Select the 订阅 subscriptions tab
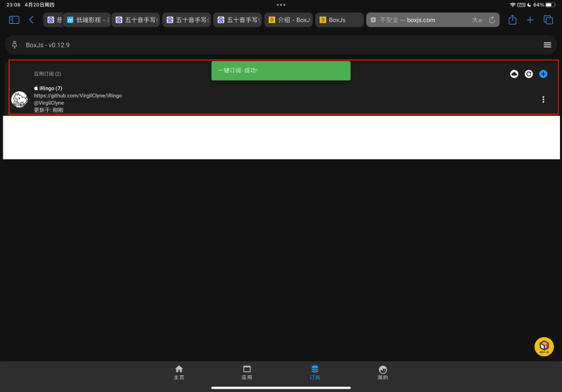562x392 pixels. pos(314,372)
